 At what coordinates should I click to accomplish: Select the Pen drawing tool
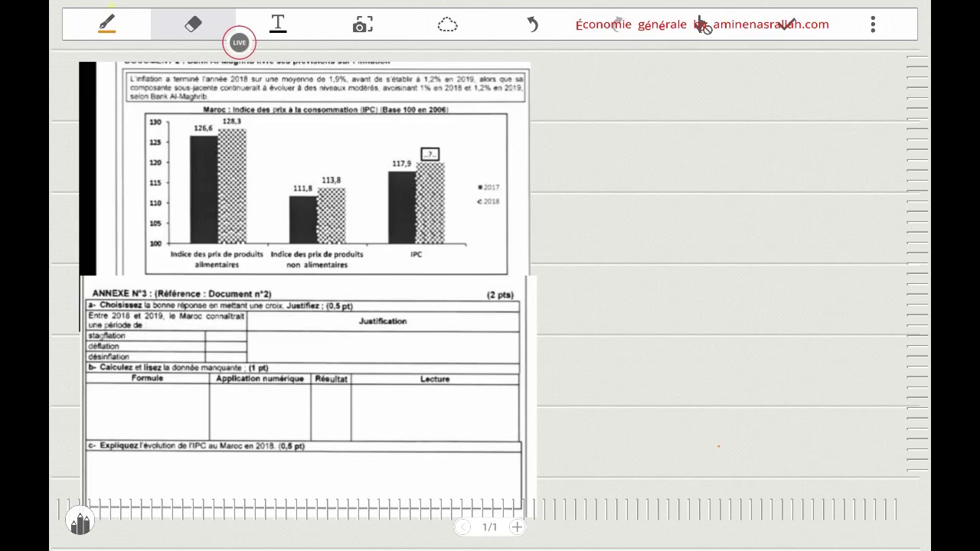107,24
